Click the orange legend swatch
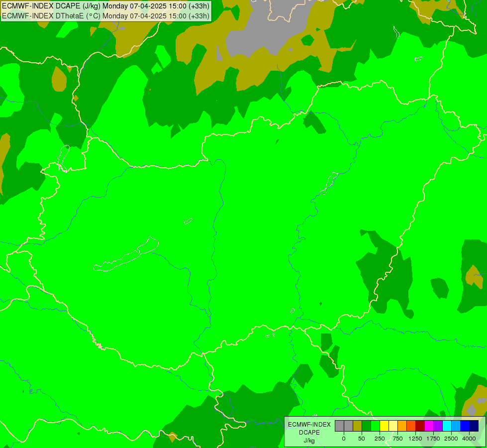Viewport: 487px width, 448px height. (x=402, y=426)
